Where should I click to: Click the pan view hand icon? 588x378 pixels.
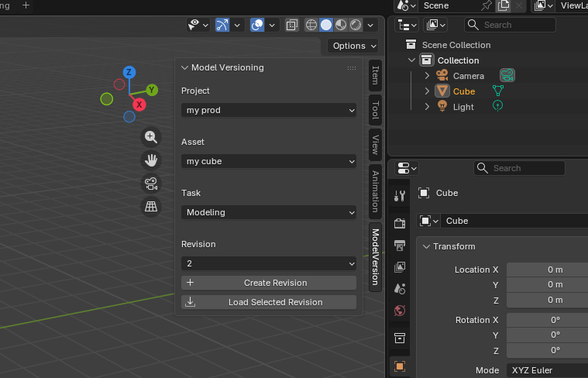pos(151,160)
